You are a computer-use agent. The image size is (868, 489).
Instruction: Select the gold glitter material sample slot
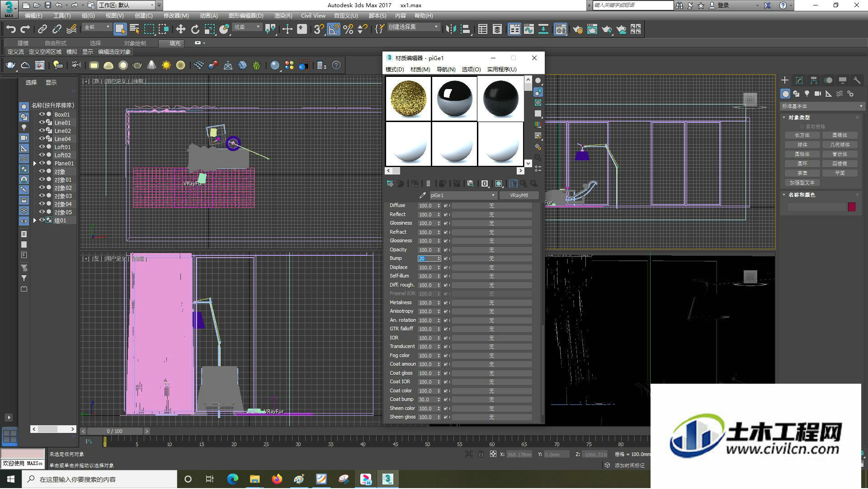(408, 99)
